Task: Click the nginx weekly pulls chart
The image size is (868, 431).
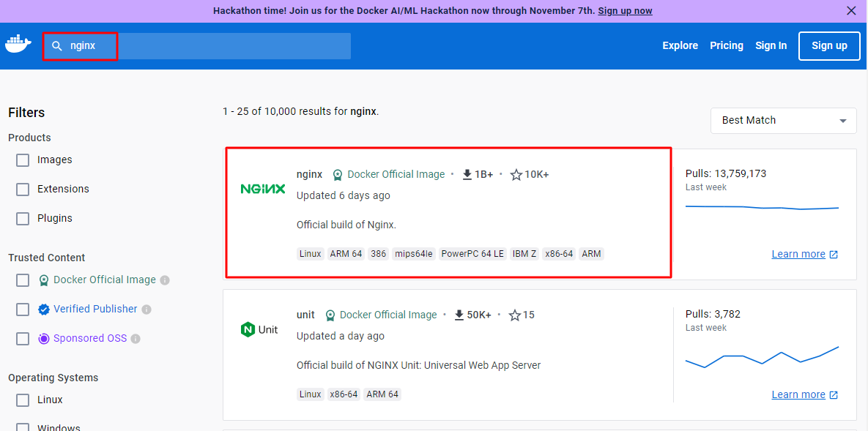Action: 762,208
